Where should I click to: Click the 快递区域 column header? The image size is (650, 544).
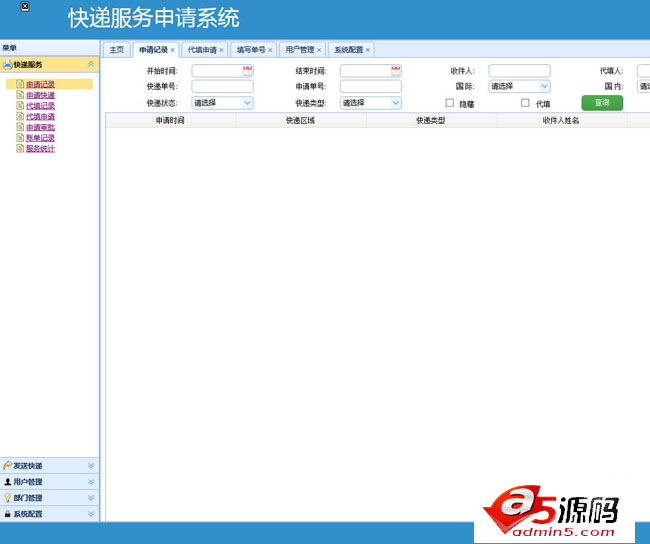pos(301,121)
